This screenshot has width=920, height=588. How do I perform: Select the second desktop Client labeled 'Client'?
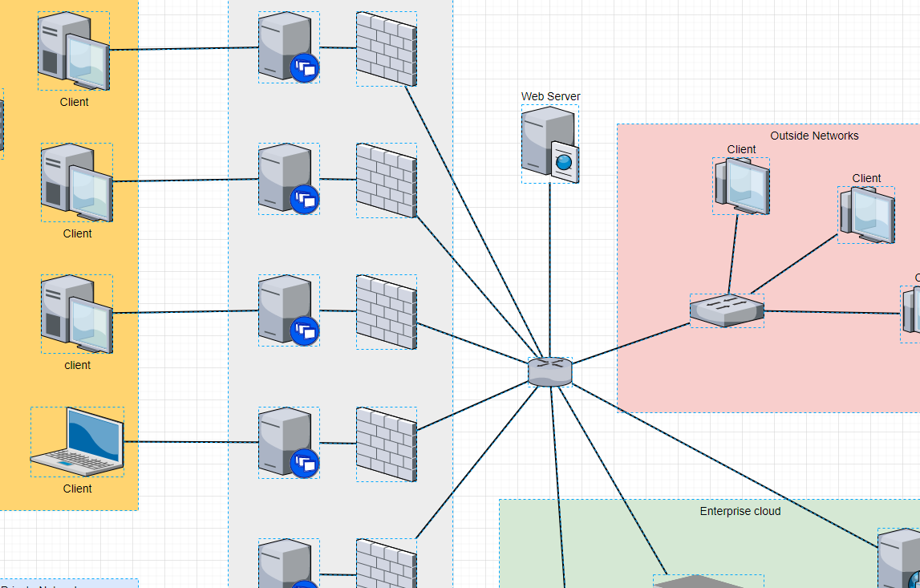point(76,181)
